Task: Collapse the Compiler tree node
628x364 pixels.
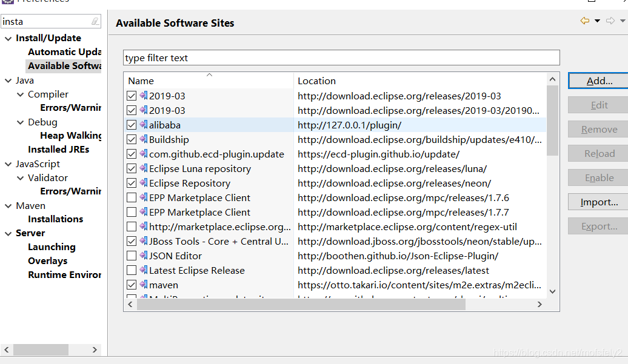Action: point(21,94)
